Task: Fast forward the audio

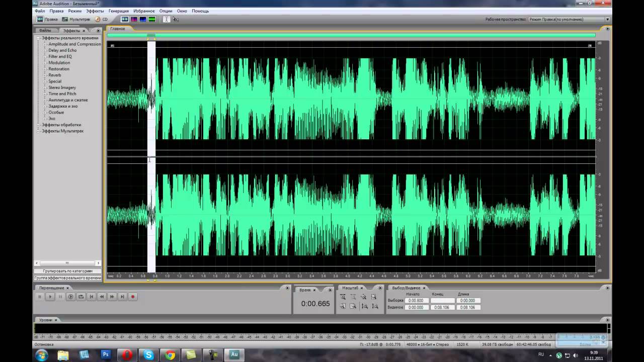Action: pyautogui.click(x=112, y=297)
